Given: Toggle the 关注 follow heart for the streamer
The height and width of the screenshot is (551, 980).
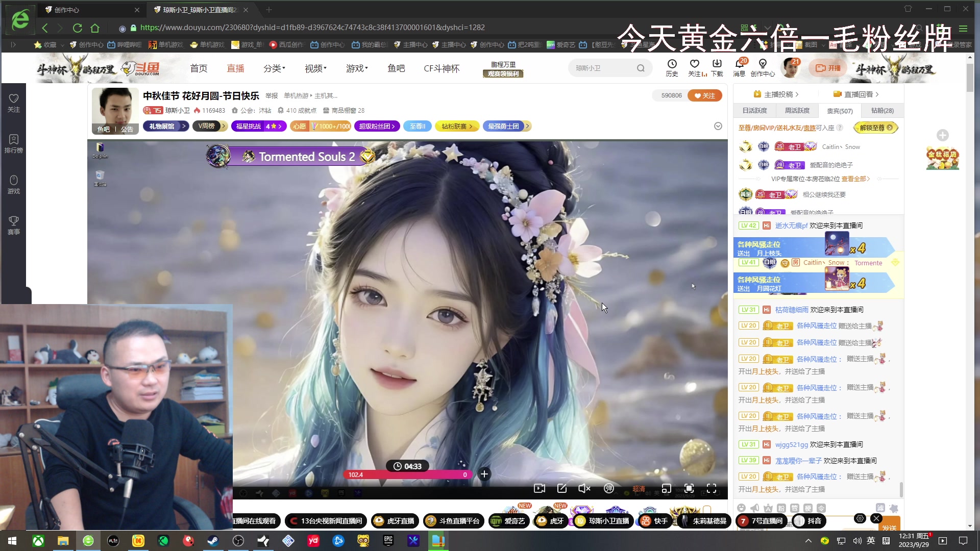Looking at the screenshot, I should (x=705, y=95).
